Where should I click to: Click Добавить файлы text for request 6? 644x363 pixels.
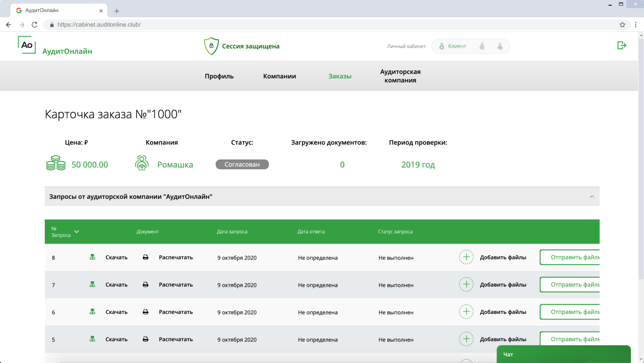point(503,312)
